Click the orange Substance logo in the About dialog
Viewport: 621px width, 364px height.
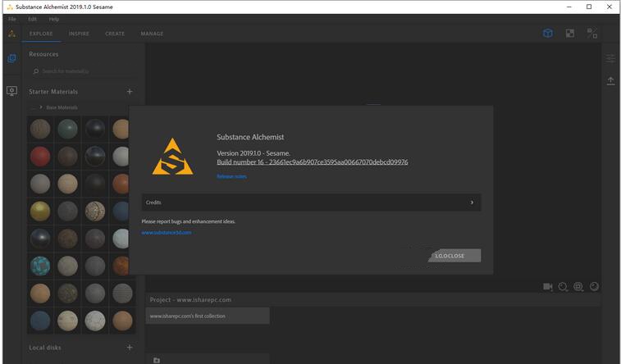point(172,157)
